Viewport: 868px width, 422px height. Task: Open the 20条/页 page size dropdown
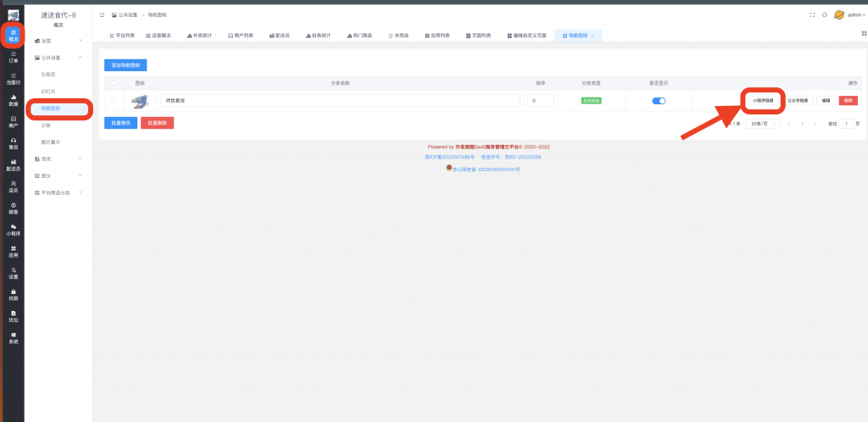pyautogui.click(x=765, y=124)
